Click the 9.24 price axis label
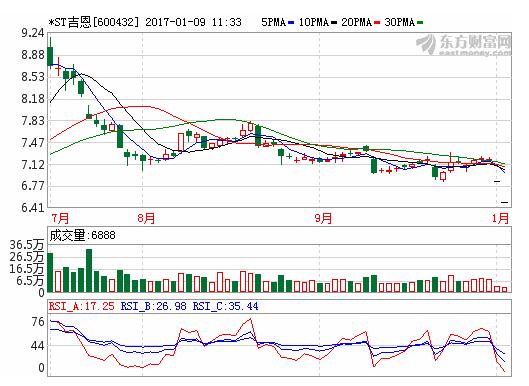Screen dimensions: 529x386 pos(33,33)
